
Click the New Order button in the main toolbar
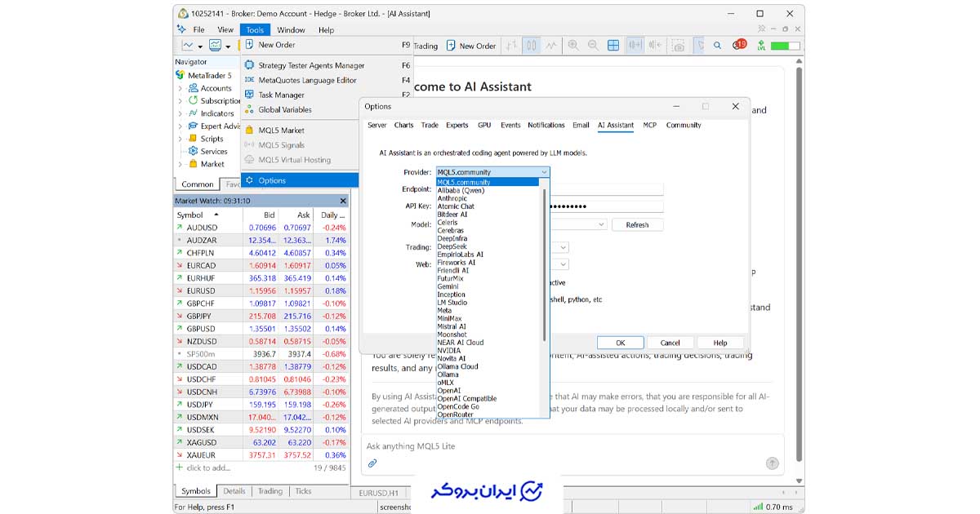pyautogui.click(x=471, y=46)
